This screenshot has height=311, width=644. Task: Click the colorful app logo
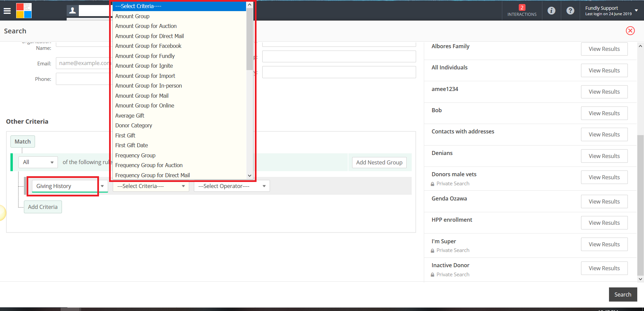pyautogui.click(x=24, y=10)
